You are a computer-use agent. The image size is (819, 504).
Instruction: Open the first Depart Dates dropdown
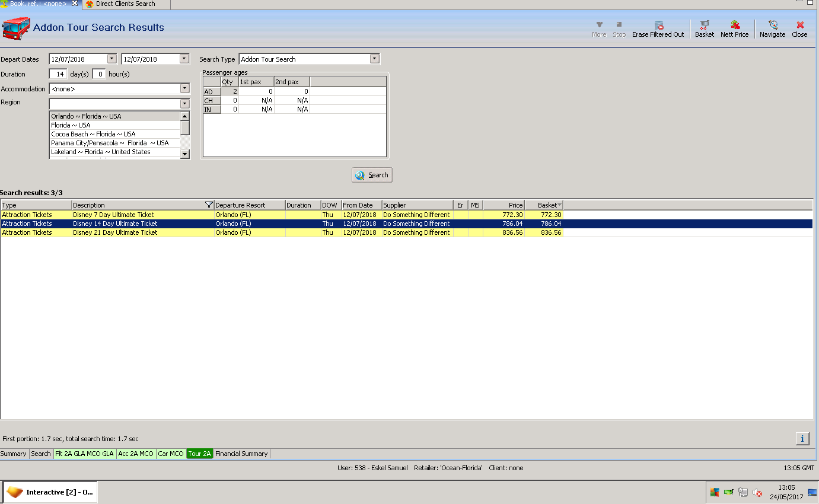pyautogui.click(x=112, y=59)
